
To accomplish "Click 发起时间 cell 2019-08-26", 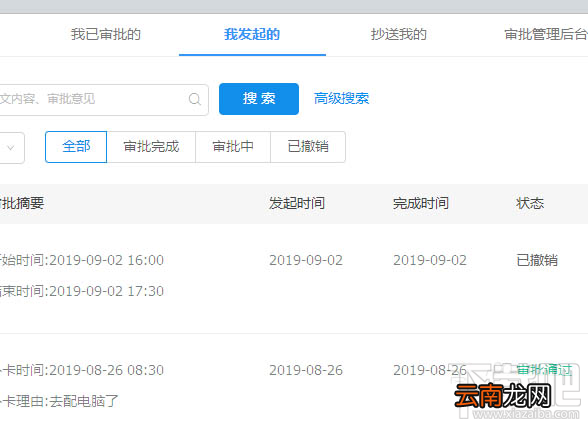I will [x=306, y=370].
